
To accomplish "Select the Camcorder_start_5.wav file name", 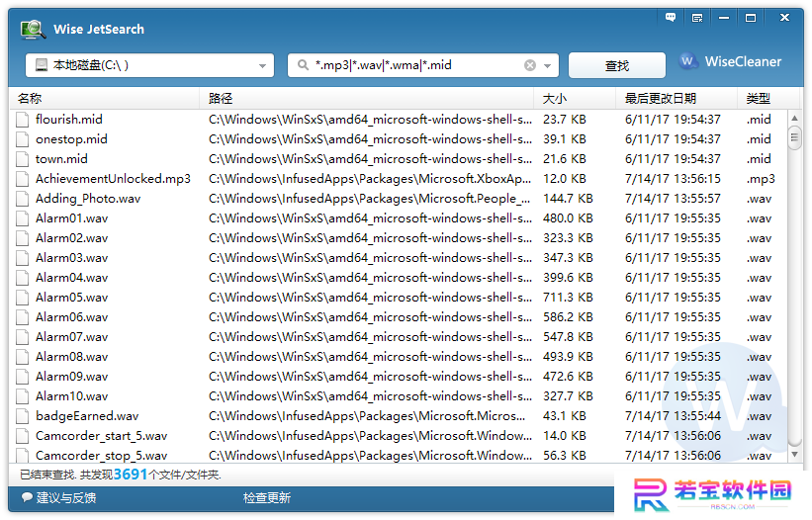I will (102, 436).
